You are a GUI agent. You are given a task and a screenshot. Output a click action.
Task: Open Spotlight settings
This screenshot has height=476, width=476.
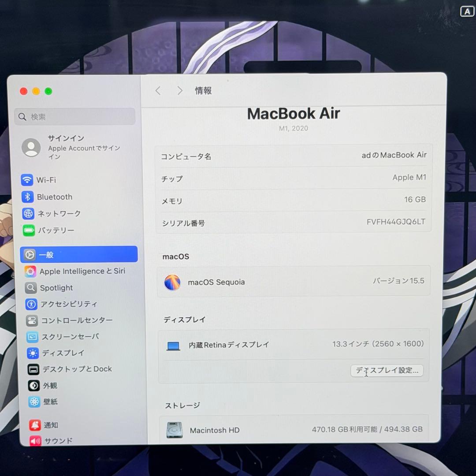[x=54, y=288]
